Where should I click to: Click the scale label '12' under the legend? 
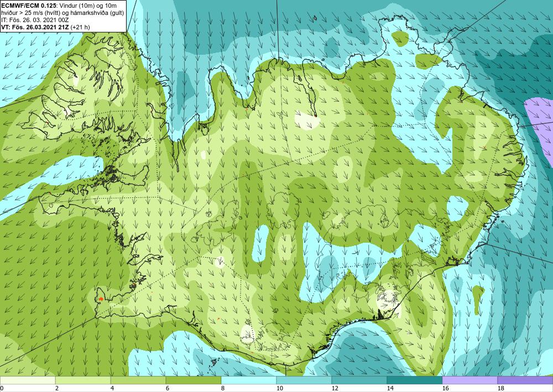coord(335,389)
